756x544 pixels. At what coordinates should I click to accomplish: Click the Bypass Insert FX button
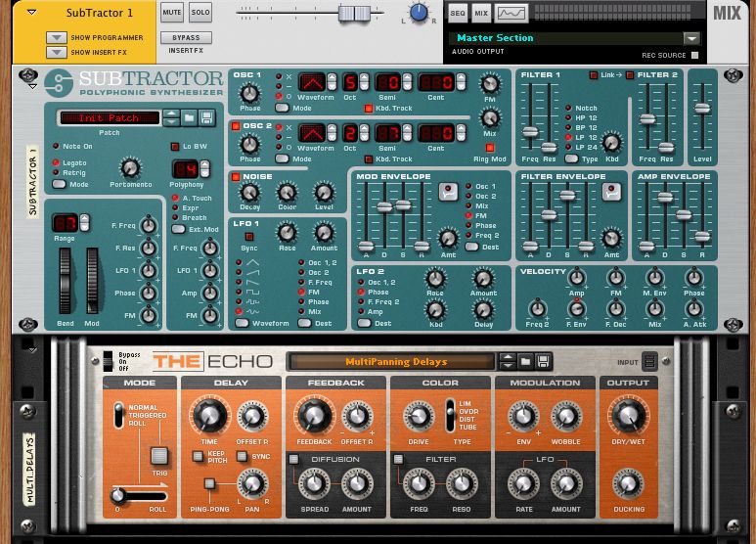pyautogui.click(x=186, y=38)
